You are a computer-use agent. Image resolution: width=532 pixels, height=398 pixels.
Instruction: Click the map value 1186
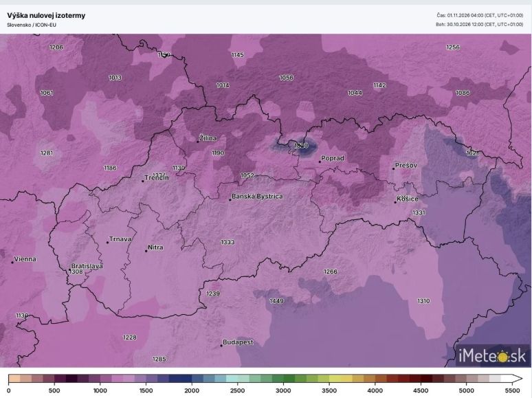[110, 168]
